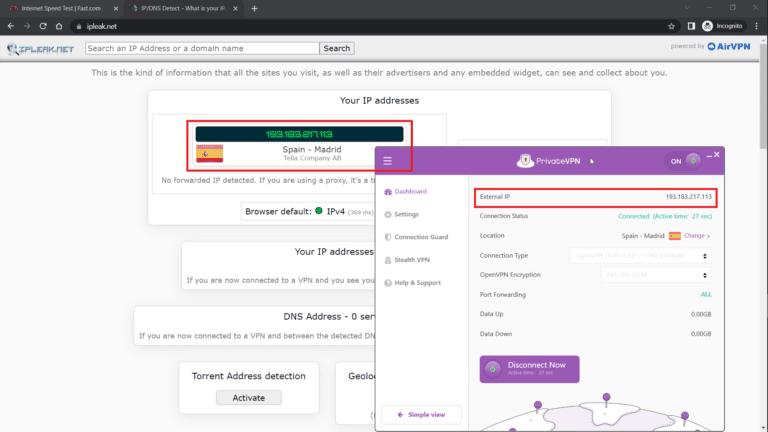Click the IP search input field

(x=202, y=48)
